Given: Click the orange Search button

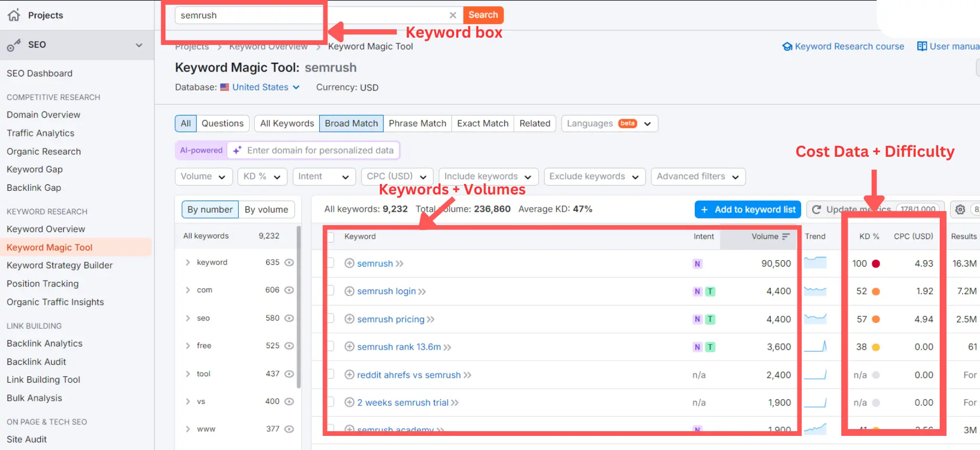Looking at the screenshot, I should pos(483,15).
